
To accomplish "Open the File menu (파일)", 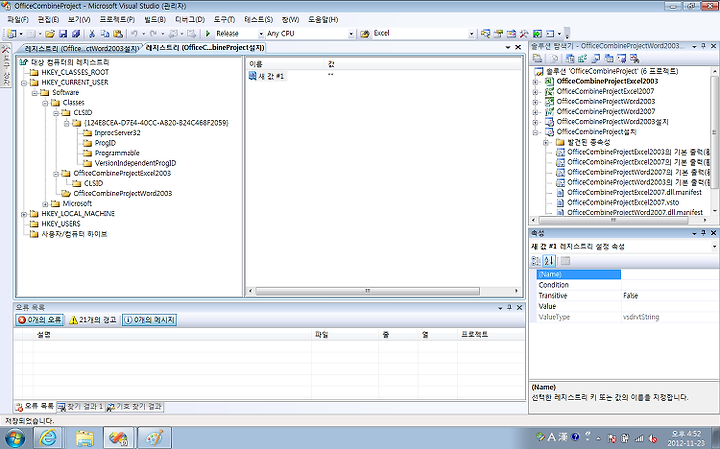I will coord(18,20).
